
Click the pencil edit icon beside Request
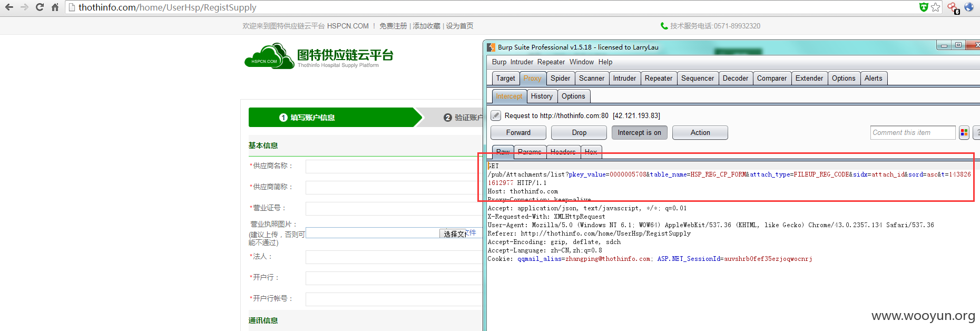tap(496, 115)
